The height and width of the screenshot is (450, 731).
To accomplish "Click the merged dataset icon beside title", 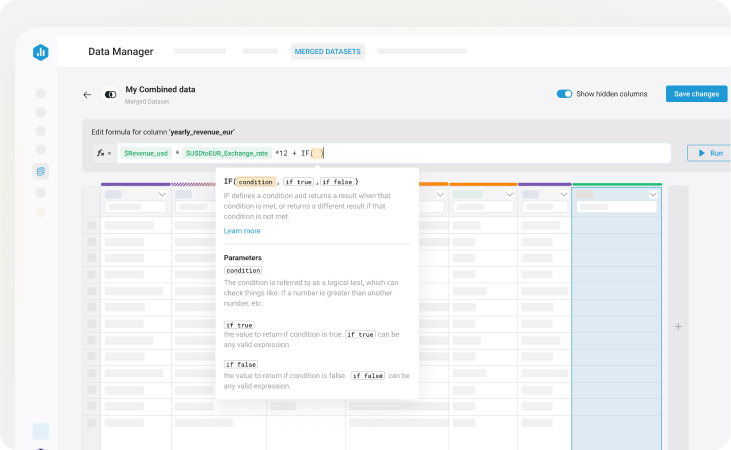I will pos(110,94).
